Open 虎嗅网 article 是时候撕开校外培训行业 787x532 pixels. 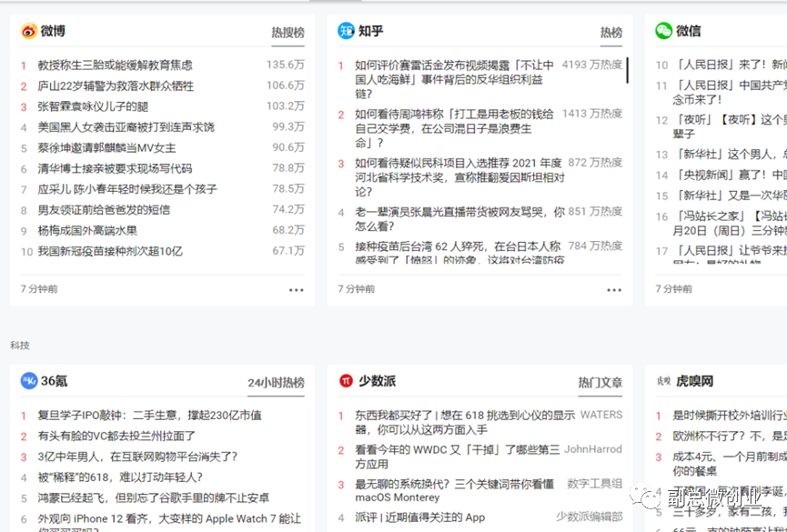730,416
